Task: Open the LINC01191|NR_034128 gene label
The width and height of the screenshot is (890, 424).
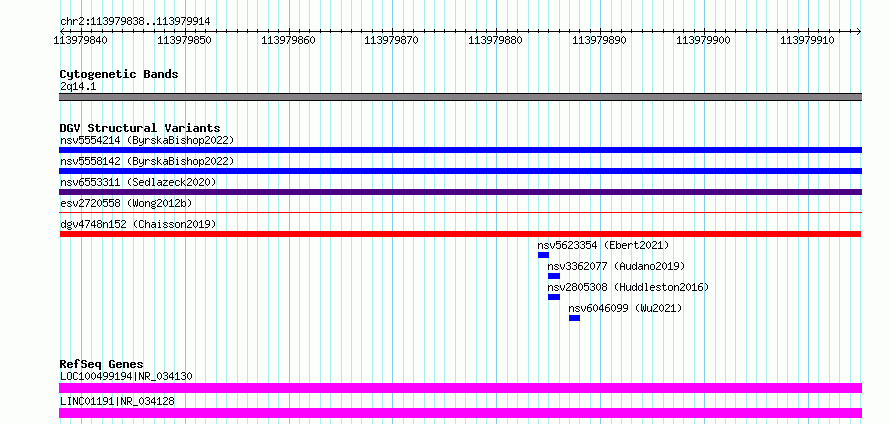Action: [x=117, y=401]
